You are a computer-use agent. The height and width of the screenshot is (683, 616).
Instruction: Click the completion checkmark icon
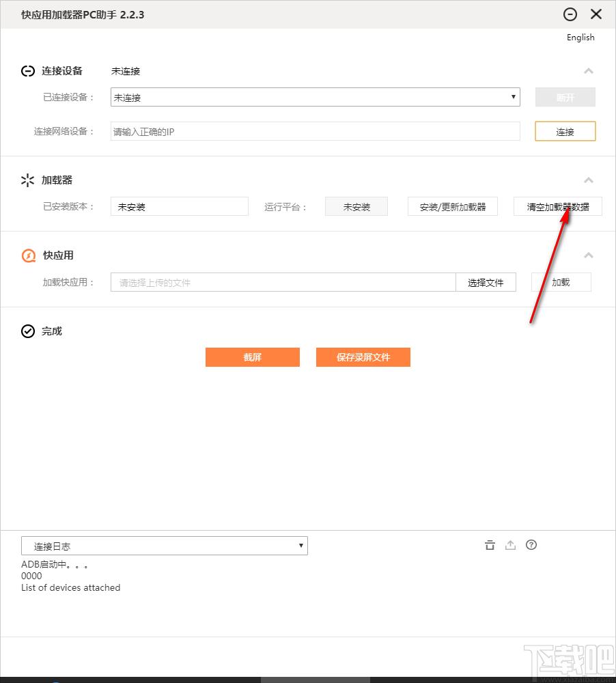point(28,331)
